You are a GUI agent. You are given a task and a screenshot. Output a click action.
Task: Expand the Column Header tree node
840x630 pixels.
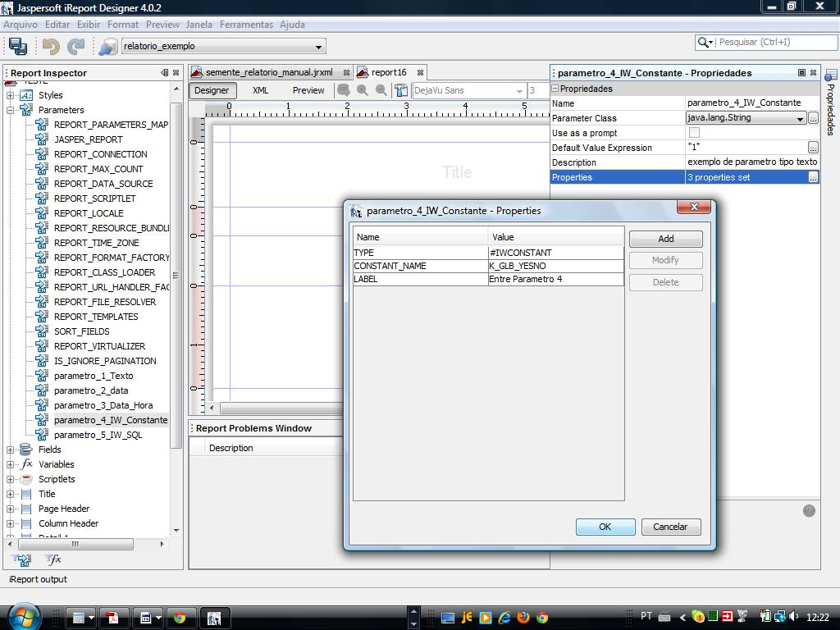click(10, 524)
